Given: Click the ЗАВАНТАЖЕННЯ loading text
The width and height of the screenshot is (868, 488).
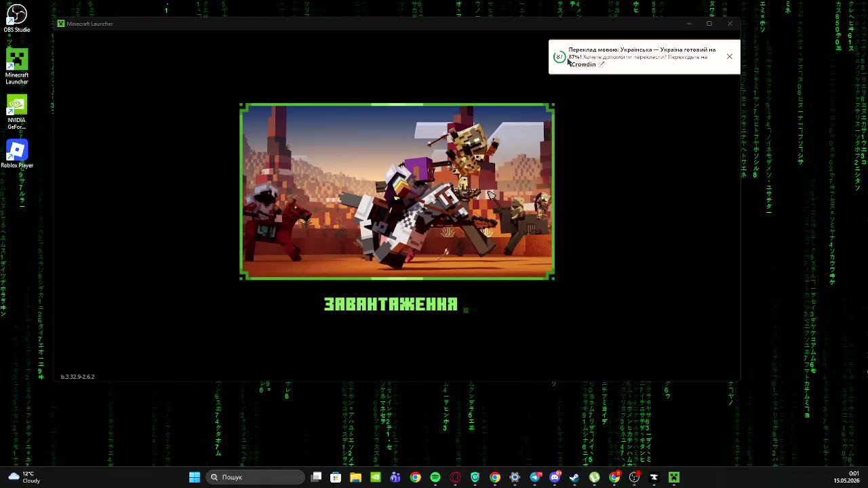Looking at the screenshot, I should click(x=391, y=304).
